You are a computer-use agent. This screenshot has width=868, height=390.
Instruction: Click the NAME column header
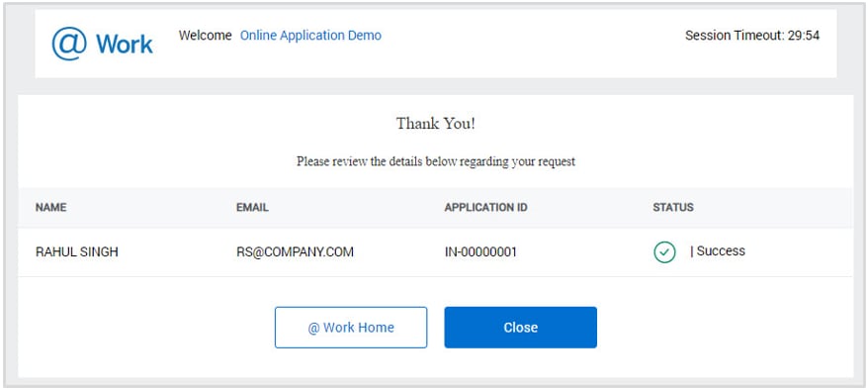51,208
